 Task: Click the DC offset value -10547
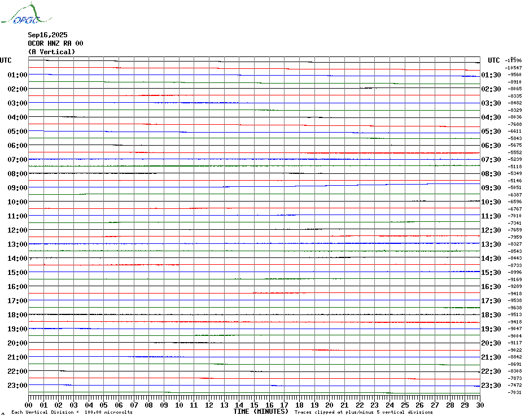pyautogui.click(x=514, y=68)
